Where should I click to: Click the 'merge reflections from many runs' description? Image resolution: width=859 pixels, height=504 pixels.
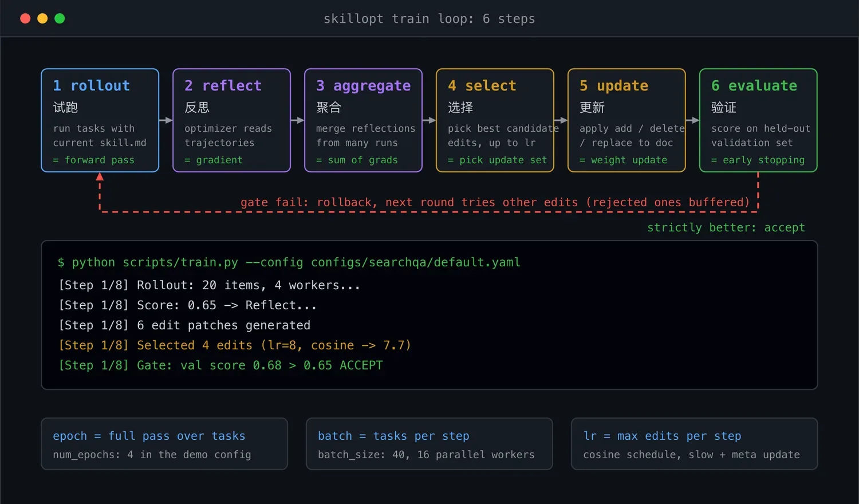(x=366, y=136)
